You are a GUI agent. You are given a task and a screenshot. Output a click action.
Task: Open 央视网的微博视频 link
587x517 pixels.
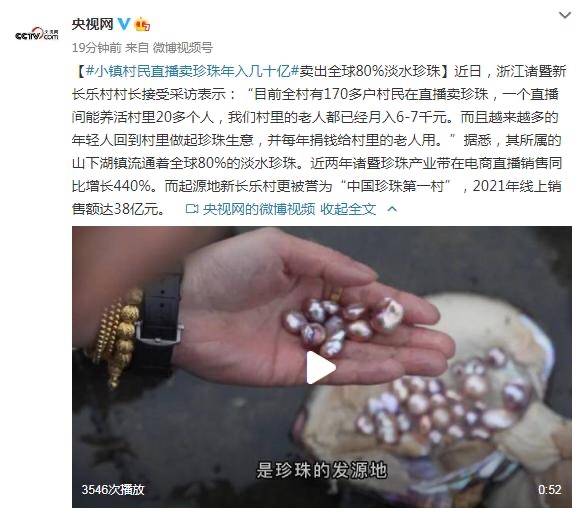point(259,209)
